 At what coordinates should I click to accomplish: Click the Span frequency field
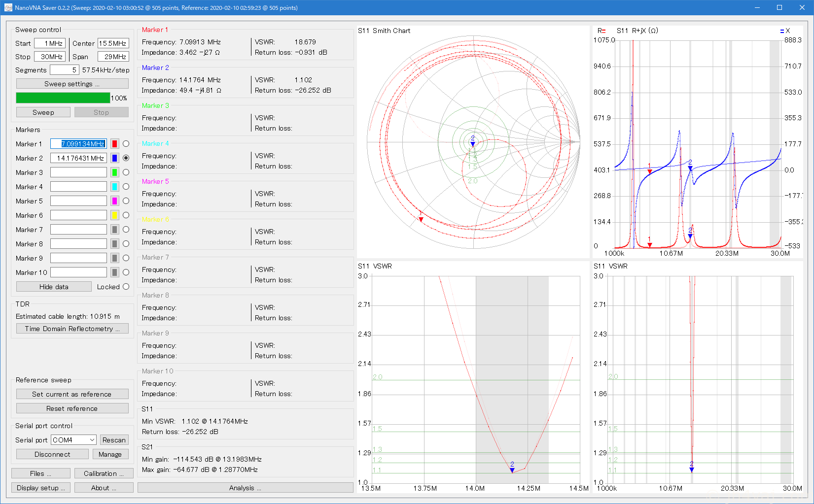pyautogui.click(x=113, y=57)
